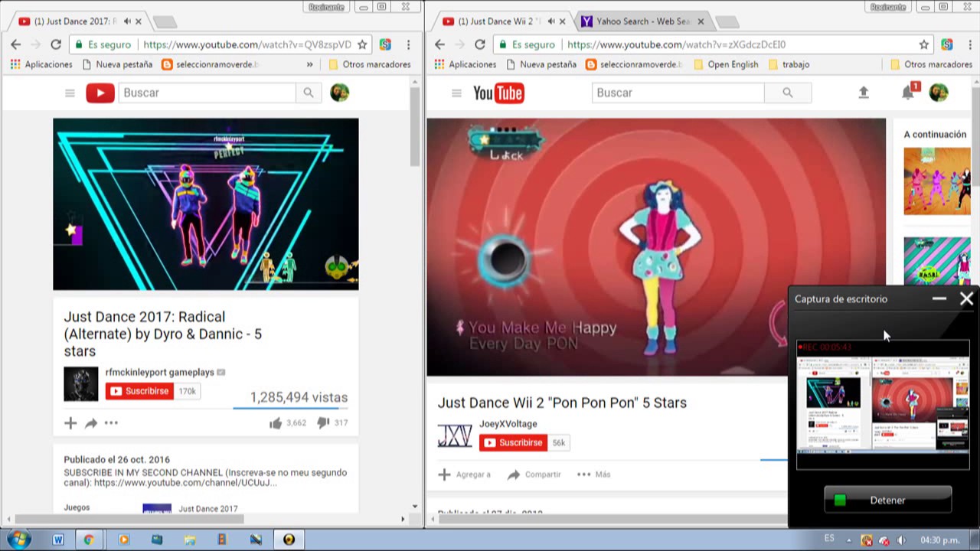This screenshot has width=980, height=551.
Task: Click Agregar a under Pon Pon Pon video
Action: click(464, 474)
